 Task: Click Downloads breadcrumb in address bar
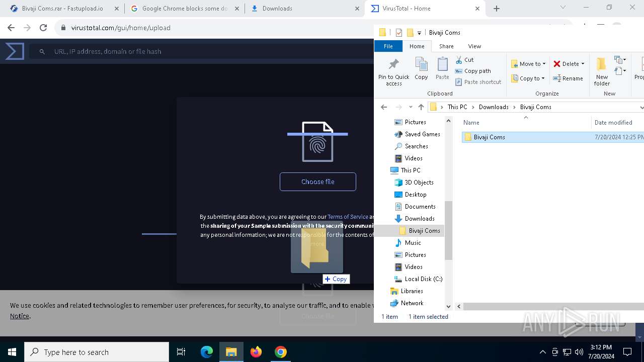[x=494, y=107]
